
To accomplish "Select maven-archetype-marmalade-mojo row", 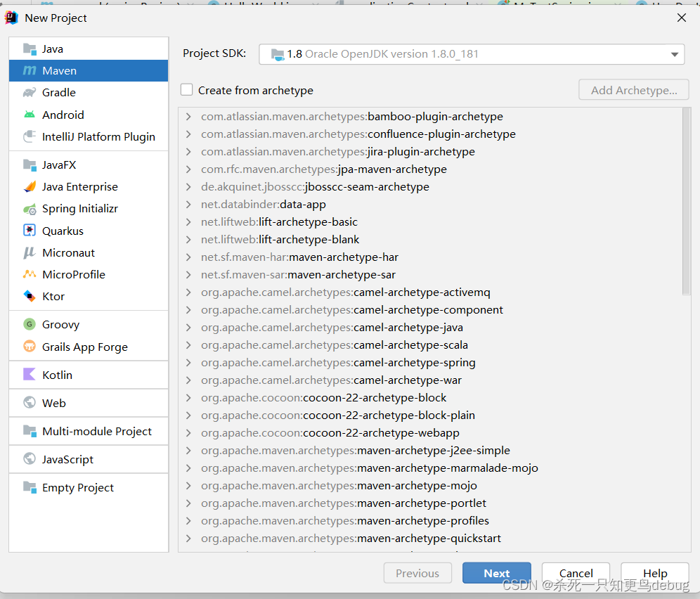I will [430, 468].
